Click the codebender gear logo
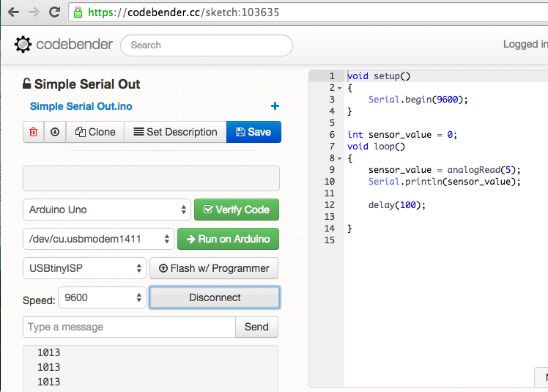The image size is (548, 392). [x=23, y=45]
